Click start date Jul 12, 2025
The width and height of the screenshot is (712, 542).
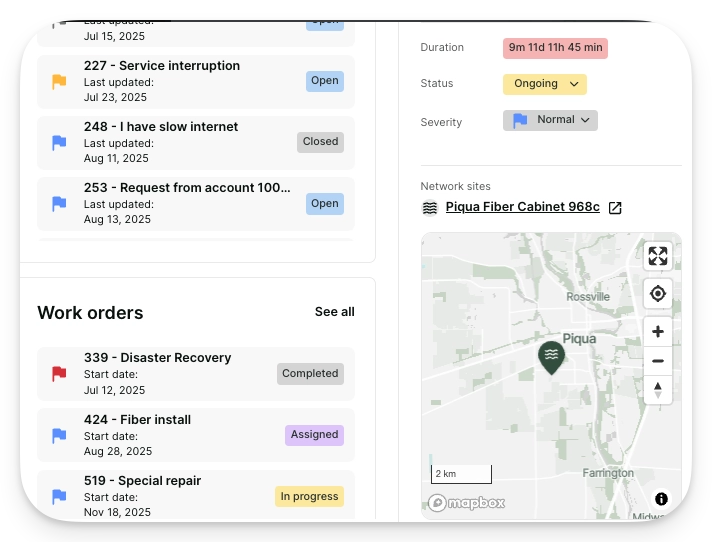[x=114, y=390]
